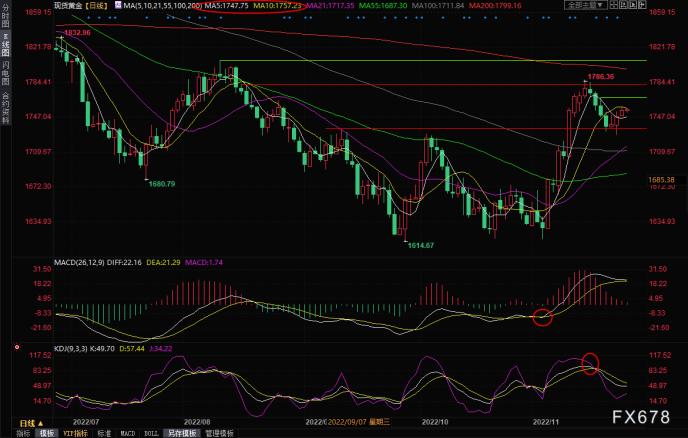Click the MACD(26,12,9) indicator label

83,261
